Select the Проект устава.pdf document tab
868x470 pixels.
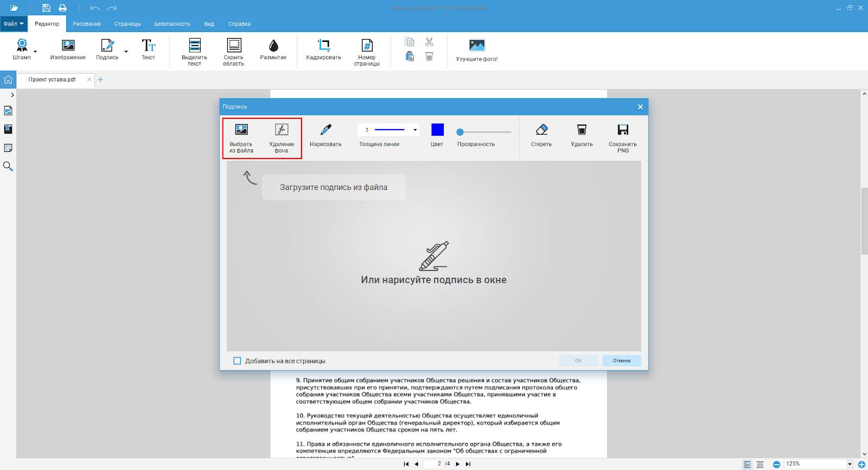coord(52,80)
